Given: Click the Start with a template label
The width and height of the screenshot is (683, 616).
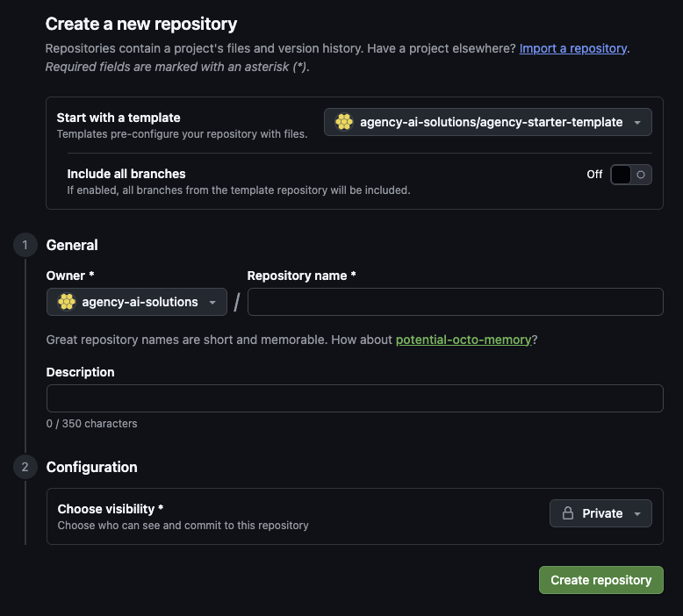Looking at the screenshot, I should (119, 118).
